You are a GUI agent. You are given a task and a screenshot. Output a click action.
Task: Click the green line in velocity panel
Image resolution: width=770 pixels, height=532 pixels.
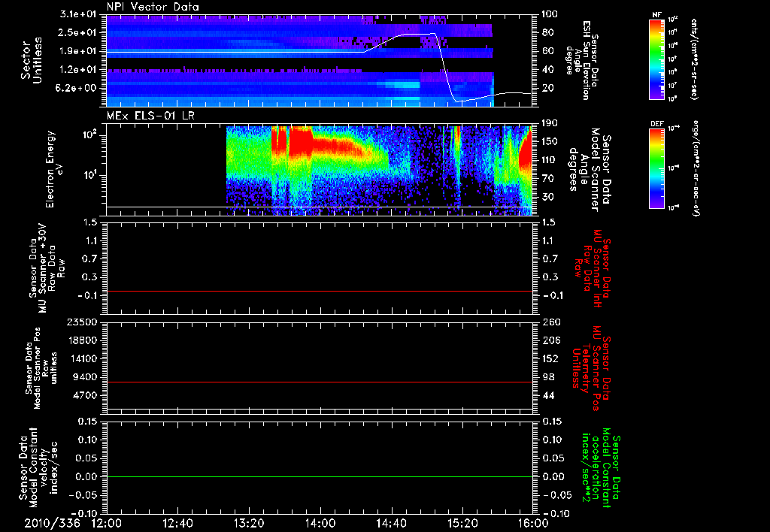coord(319,476)
